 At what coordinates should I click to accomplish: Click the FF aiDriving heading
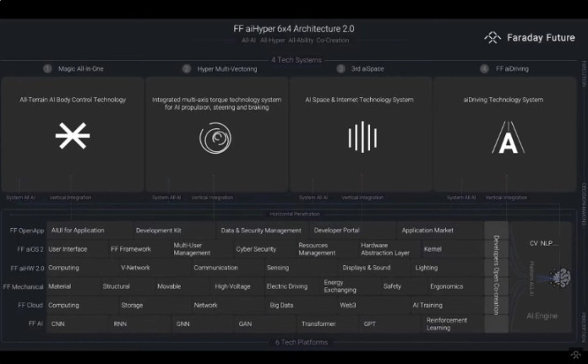point(512,69)
